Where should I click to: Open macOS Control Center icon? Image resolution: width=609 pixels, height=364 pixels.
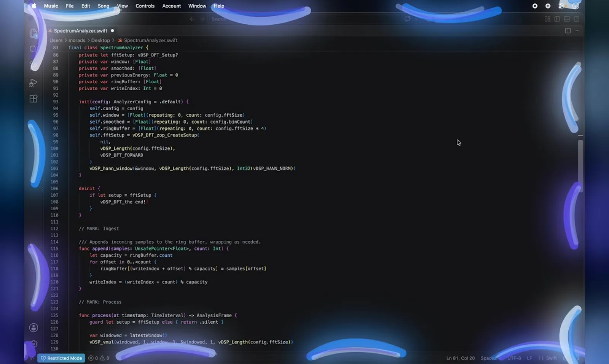(x=561, y=6)
